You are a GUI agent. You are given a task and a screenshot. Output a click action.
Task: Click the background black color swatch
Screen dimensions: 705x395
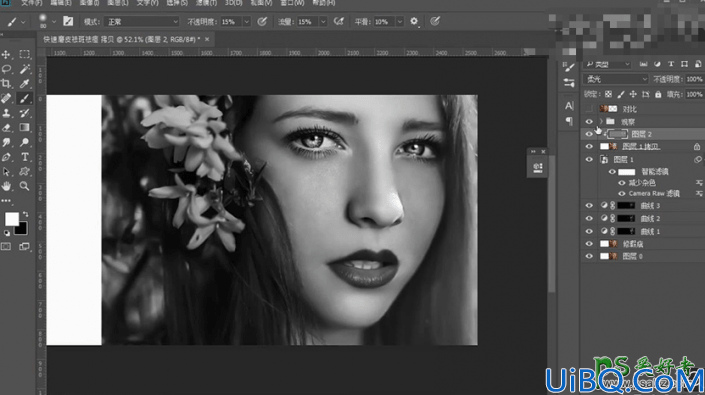pyautogui.click(x=21, y=228)
